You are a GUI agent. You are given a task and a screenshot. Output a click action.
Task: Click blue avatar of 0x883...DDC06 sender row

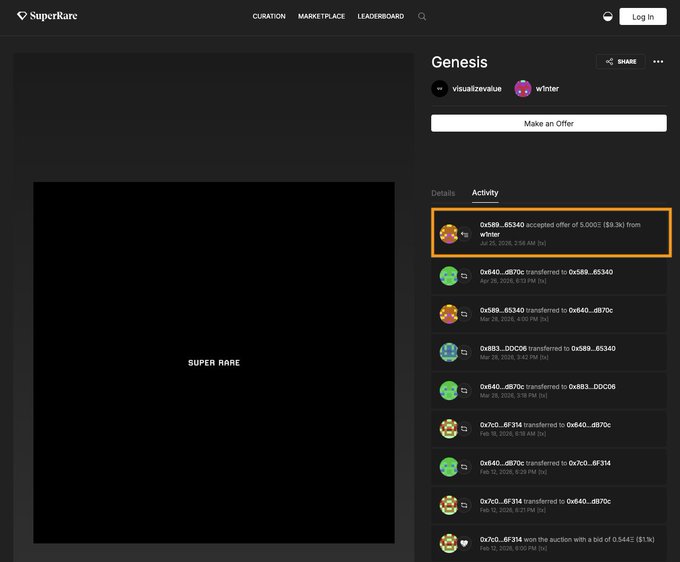point(449,352)
